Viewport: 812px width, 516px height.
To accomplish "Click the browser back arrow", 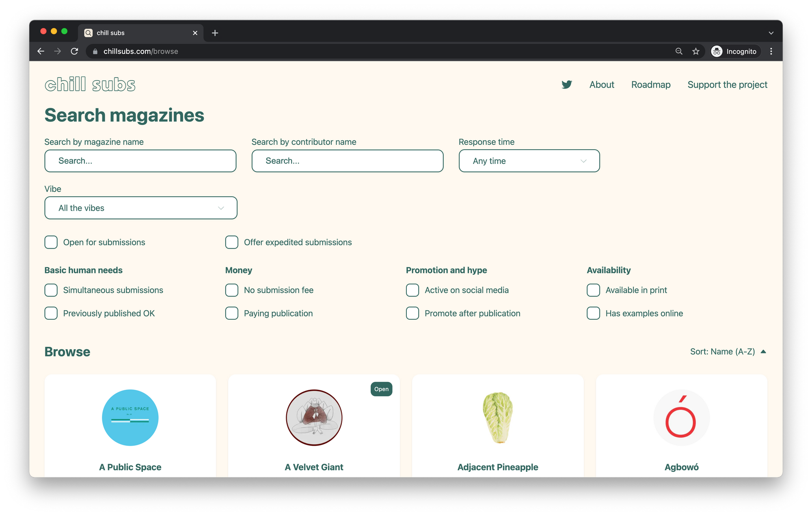I will (x=41, y=51).
